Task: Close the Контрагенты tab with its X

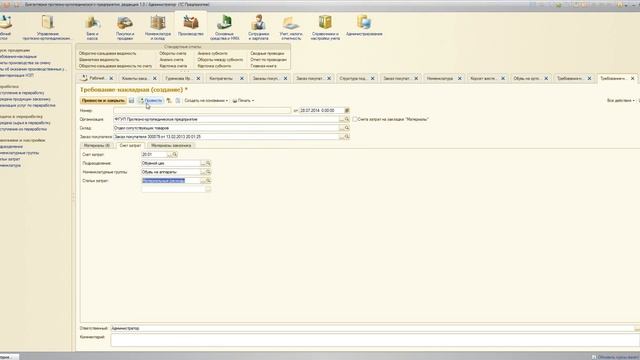Action: (242, 78)
